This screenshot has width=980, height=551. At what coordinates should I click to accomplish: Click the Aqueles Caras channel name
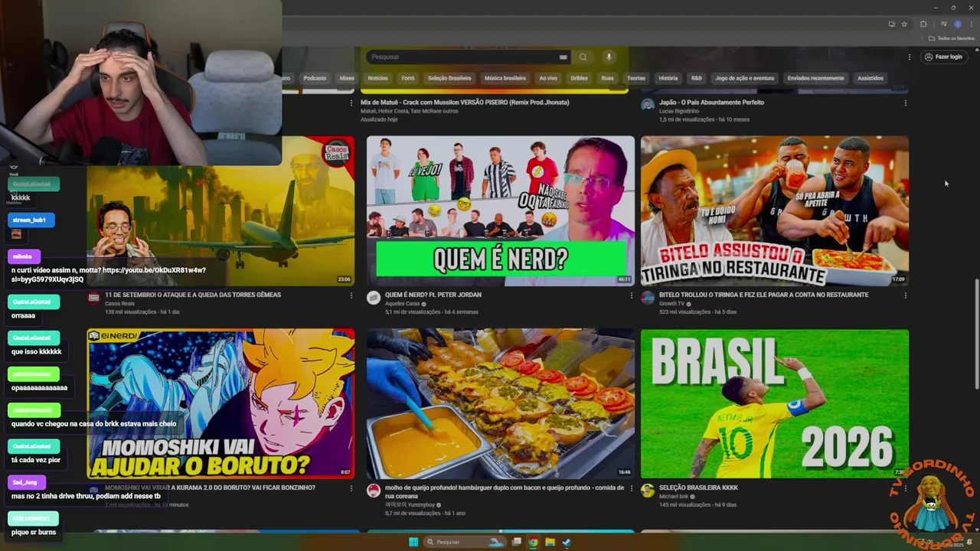(x=402, y=304)
